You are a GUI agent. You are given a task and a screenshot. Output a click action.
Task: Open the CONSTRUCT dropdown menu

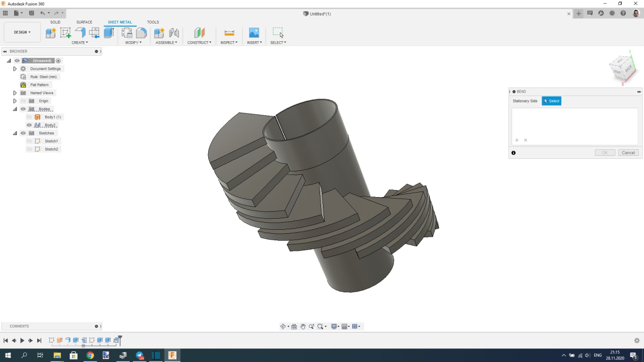tap(199, 43)
